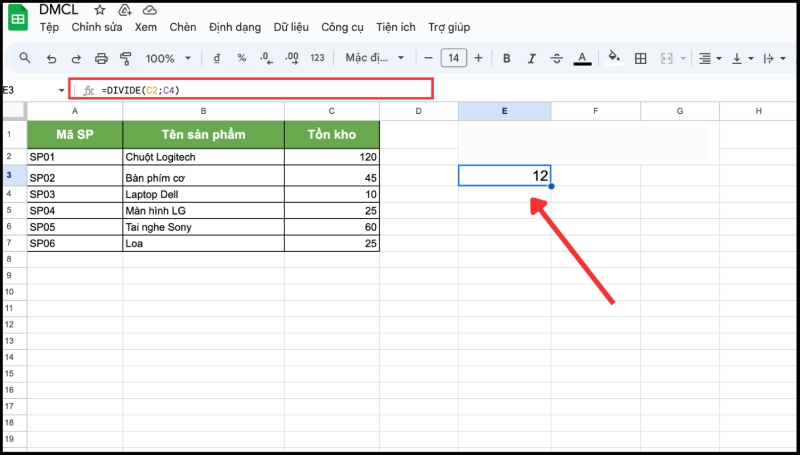Select the paint format tool
Screen dimensions: 800x455
pyautogui.click(x=126, y=58)
